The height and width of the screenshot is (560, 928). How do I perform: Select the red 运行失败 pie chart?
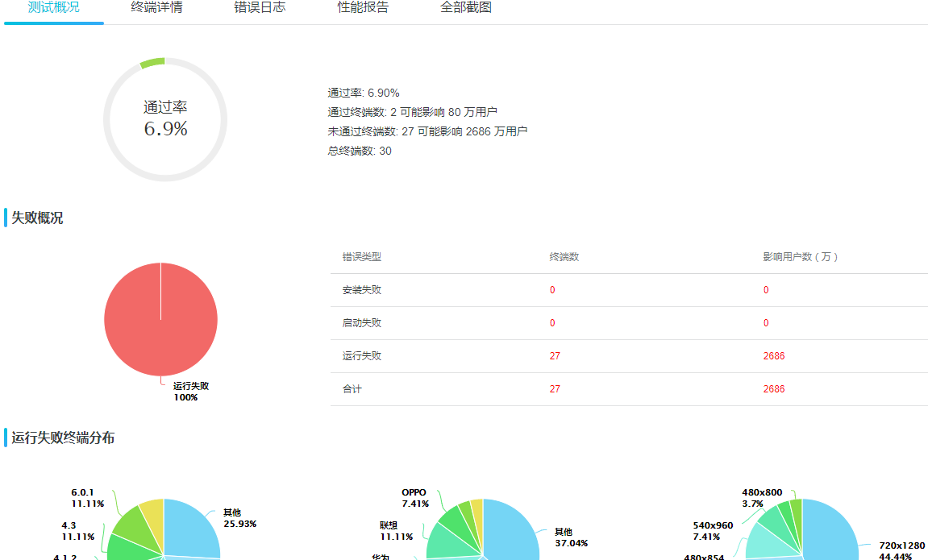coord(161,319)
